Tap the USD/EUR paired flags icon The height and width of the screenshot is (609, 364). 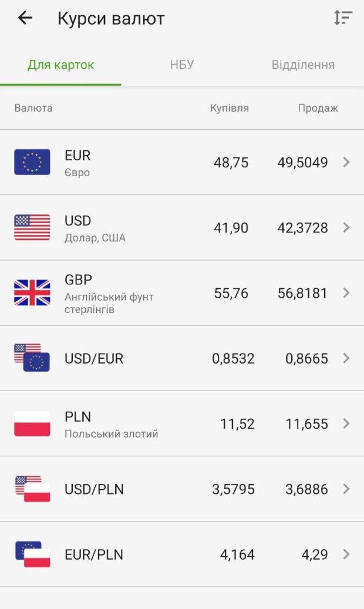point(32,358)
